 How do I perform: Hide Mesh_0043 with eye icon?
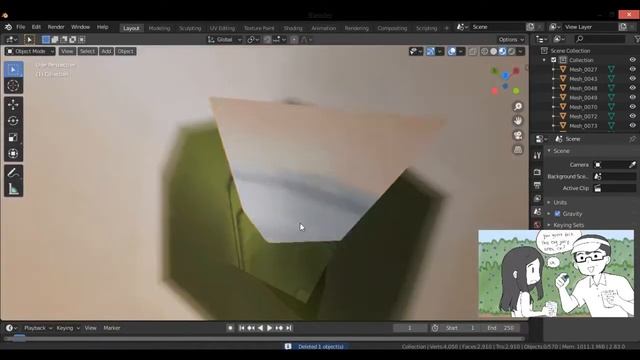(x=632, y=79)
